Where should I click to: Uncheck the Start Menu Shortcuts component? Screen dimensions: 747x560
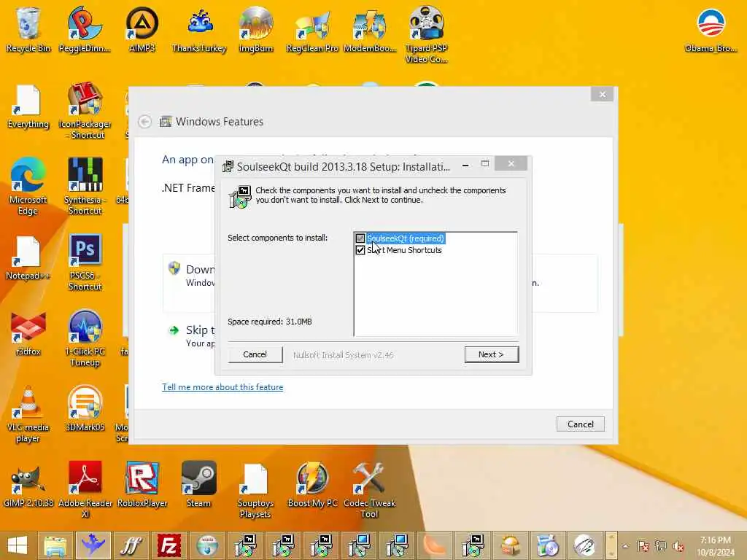tap(360, 250)
